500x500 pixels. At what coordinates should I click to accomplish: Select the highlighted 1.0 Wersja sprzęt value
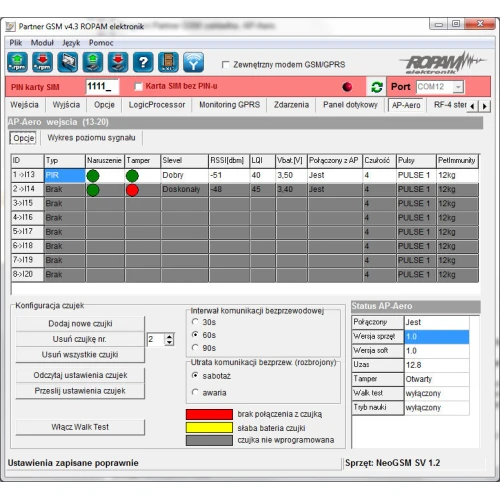coord(437,337)
